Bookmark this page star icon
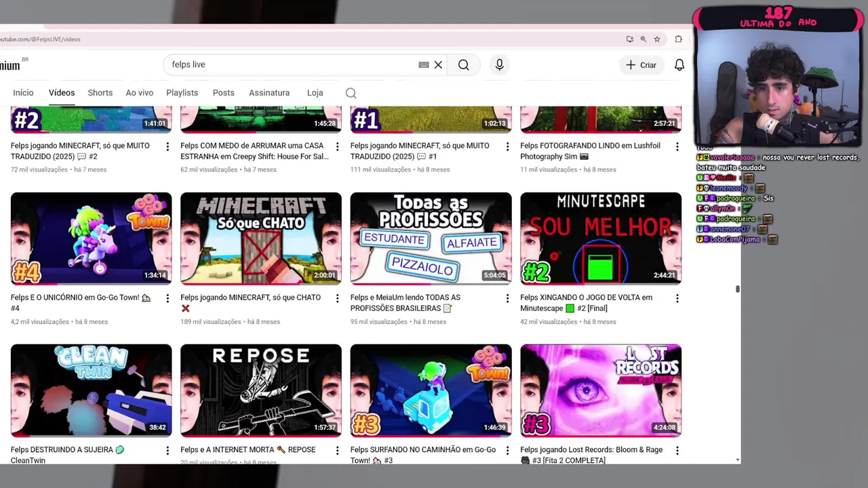 (657, 39)
